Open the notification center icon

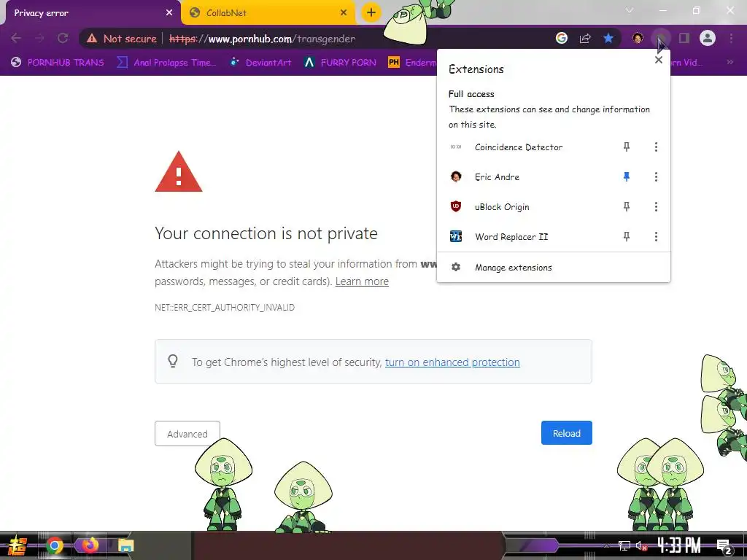(x=724, y=546)
